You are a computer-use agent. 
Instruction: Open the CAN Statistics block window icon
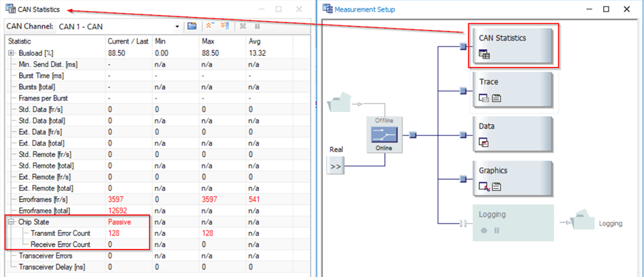485,55
